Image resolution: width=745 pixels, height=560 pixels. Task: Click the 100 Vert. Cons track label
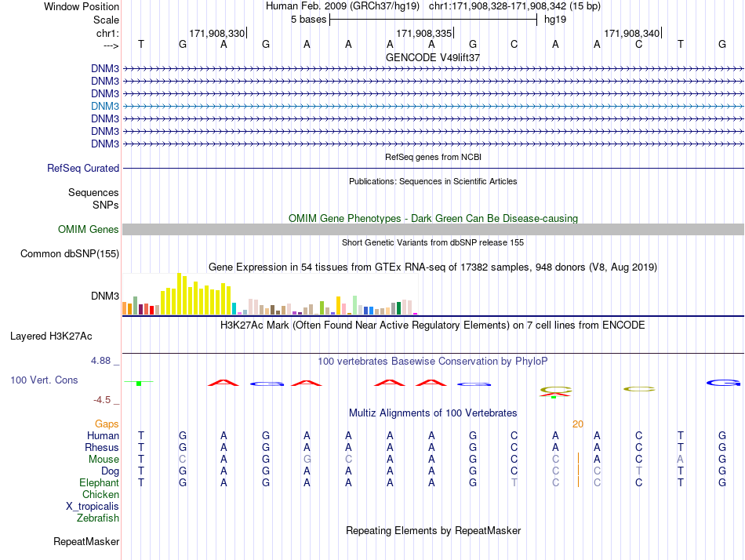pyautogui.click(x=44, y=380)
